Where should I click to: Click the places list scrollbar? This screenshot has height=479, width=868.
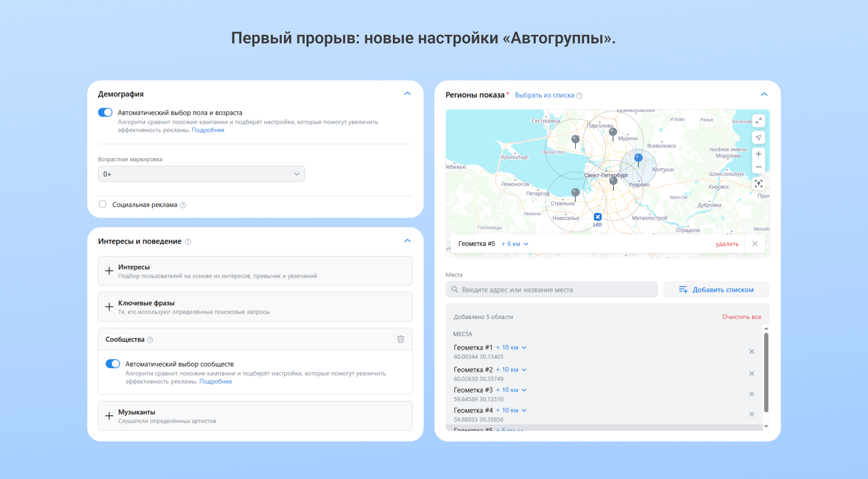[x=766, y=373]
